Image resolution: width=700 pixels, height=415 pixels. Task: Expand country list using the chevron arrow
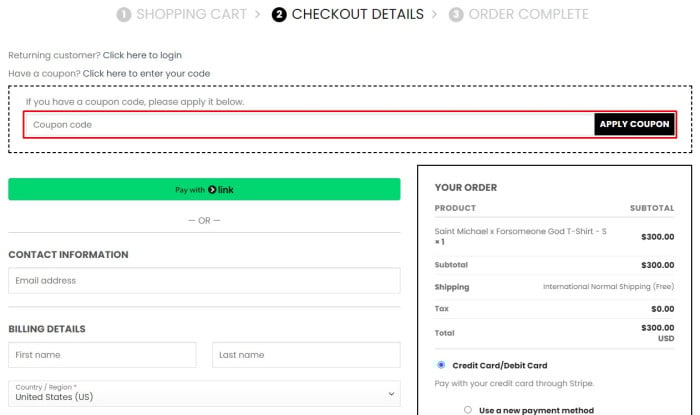tap(390, 393)
